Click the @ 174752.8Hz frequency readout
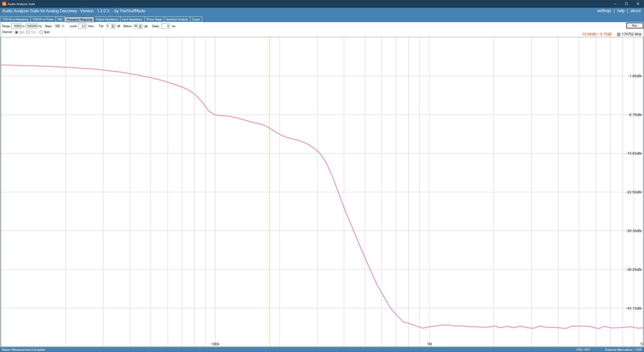 (x=629, y=34)
